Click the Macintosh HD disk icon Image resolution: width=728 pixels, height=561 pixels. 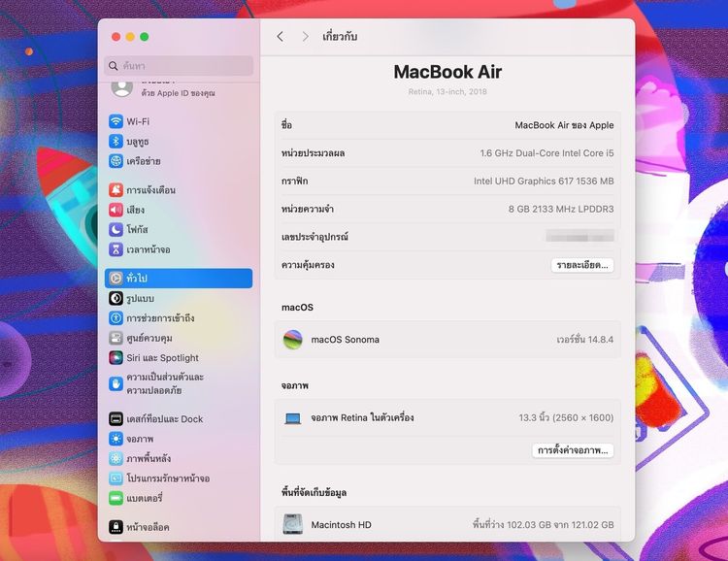point(293,524)
